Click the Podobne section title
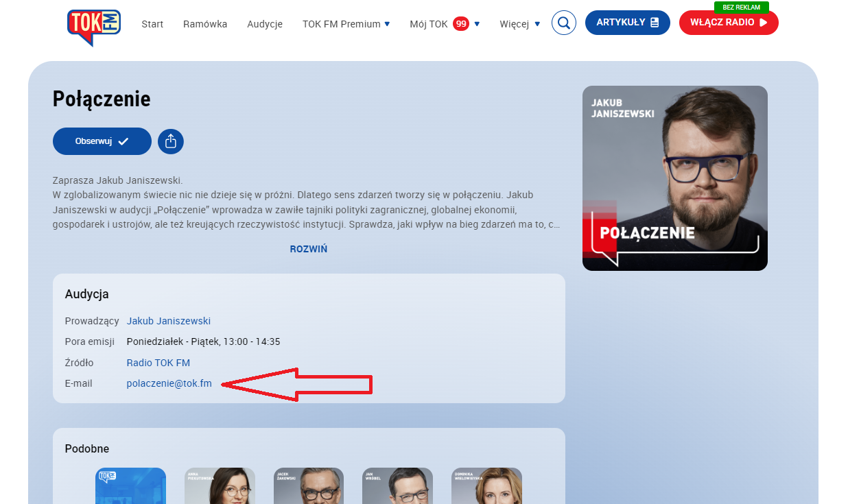Viewport: 848px width, 504px height. coord(87,448)
